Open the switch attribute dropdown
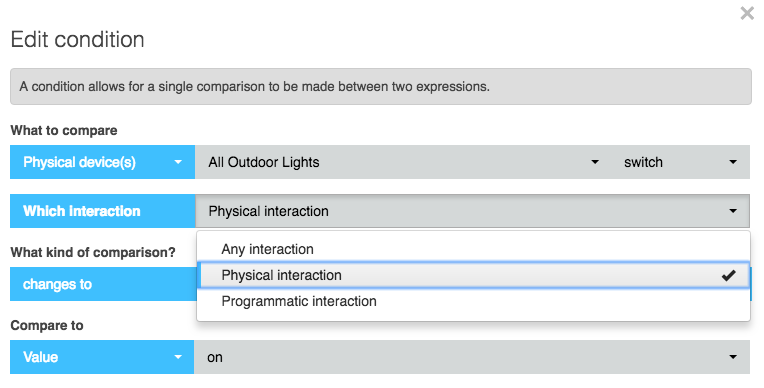764x388 pixels. (680, 162)
